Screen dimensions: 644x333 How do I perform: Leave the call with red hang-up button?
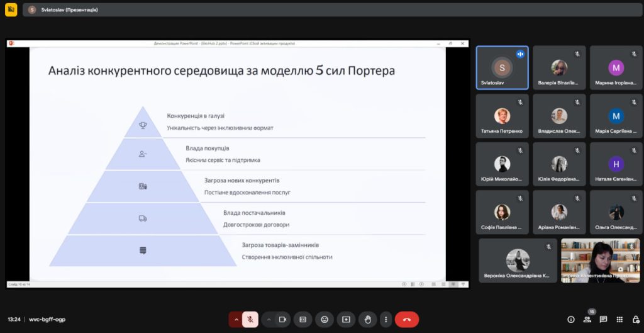point(407,319)
